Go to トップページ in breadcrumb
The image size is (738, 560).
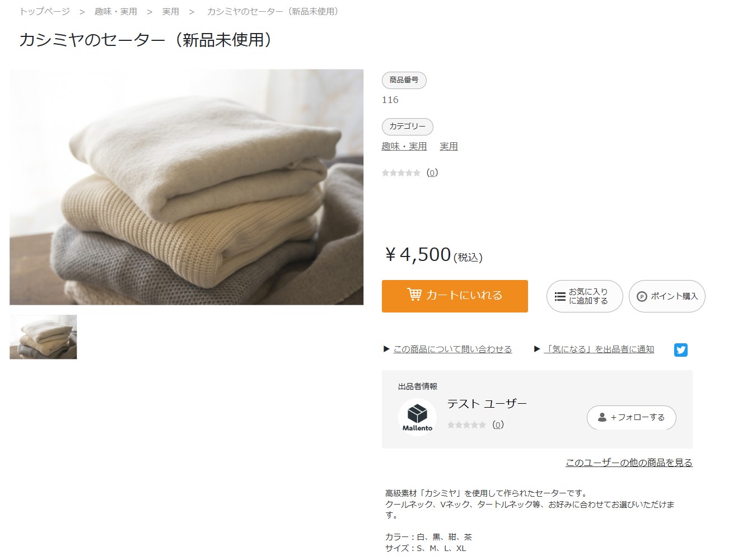pyautogui.click(x=45, y=12)
